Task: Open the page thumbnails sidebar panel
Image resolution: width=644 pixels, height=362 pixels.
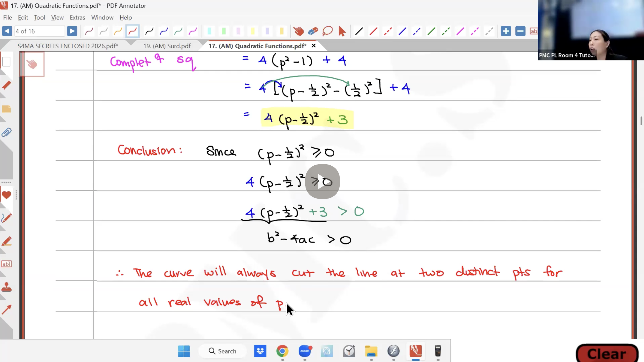Action: pos(6,62)
